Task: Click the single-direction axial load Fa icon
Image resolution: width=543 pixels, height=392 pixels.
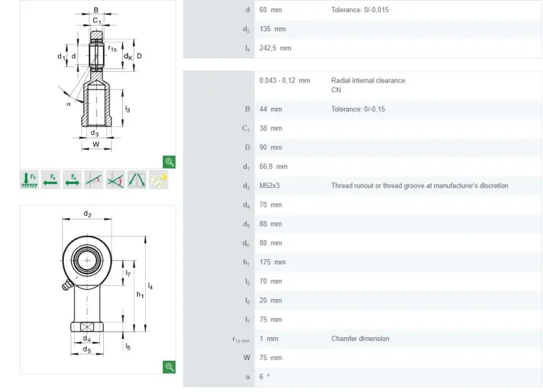Action: click(50, 180)
